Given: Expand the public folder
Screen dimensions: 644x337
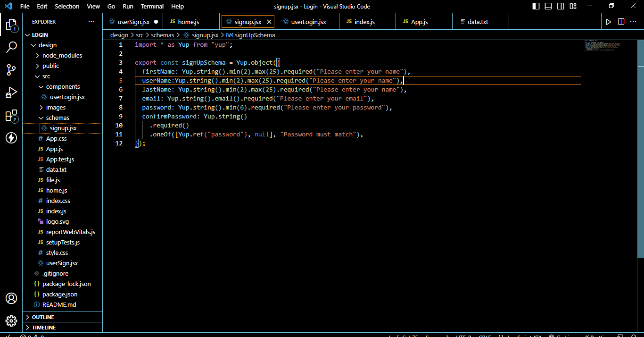Looking at the screenshot, I should 62,66.
